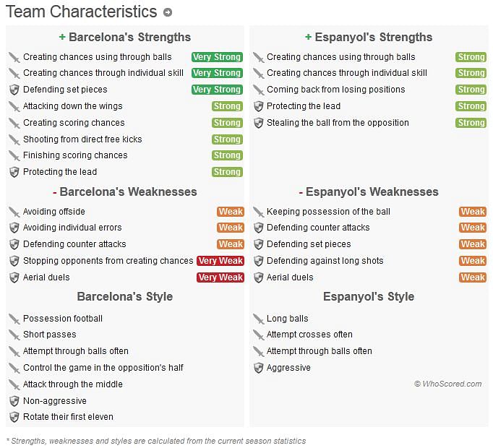Click the Barcelona's Weaknesses header

125,191
